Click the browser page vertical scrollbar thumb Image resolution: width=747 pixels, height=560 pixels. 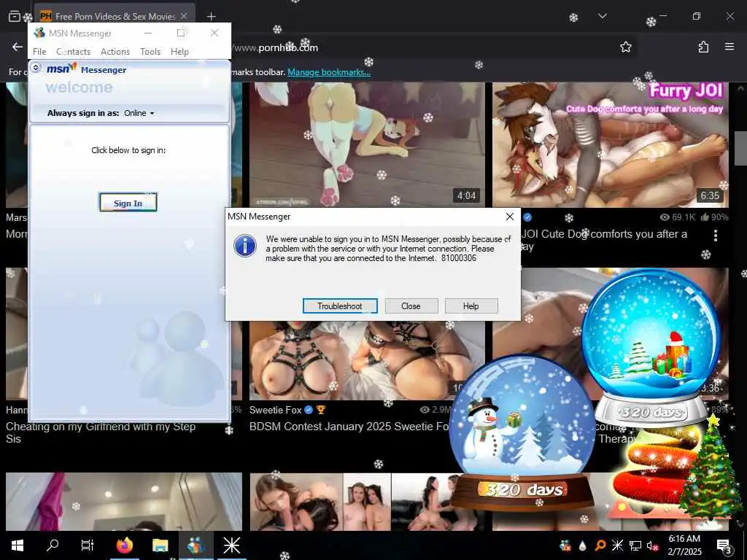click(x=740, y=148)
